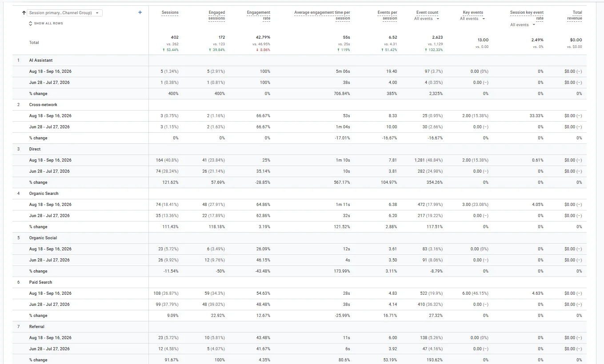This screenshot has height=364, width=604.
Task: Open the Session primary Channel Group dropdown
Action: coord(64,13)
